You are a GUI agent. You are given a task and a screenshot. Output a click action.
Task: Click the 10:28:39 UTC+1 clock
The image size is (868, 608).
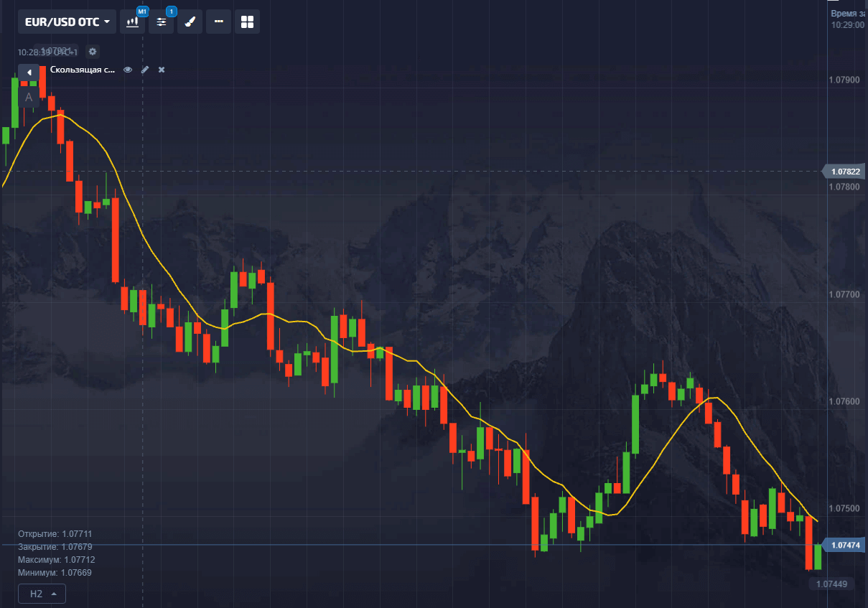[x=47, y=52]
